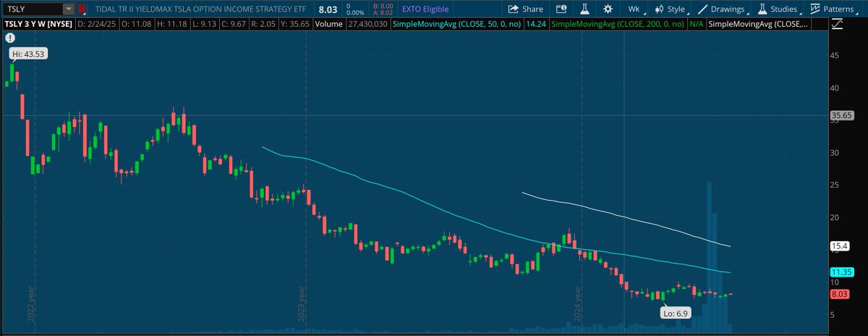Click the 2022 year marker line
Image resolution: width=868 pixels, height=336 pixels.
pyautogui.click(x=34, y=181)
